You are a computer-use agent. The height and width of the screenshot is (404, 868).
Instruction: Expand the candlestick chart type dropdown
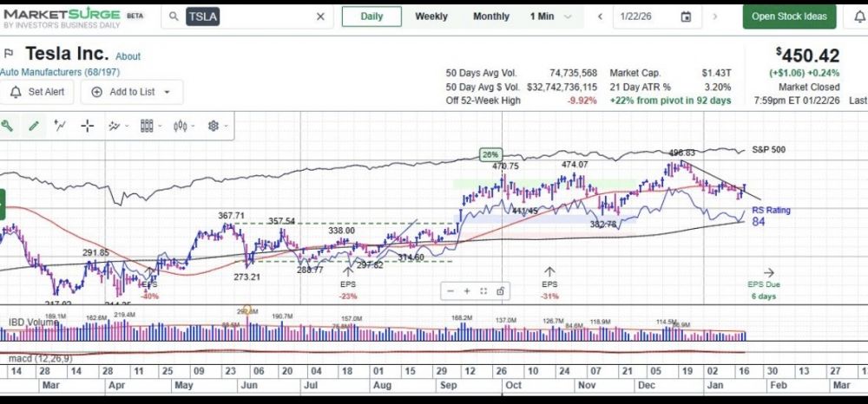pos(185,126)
